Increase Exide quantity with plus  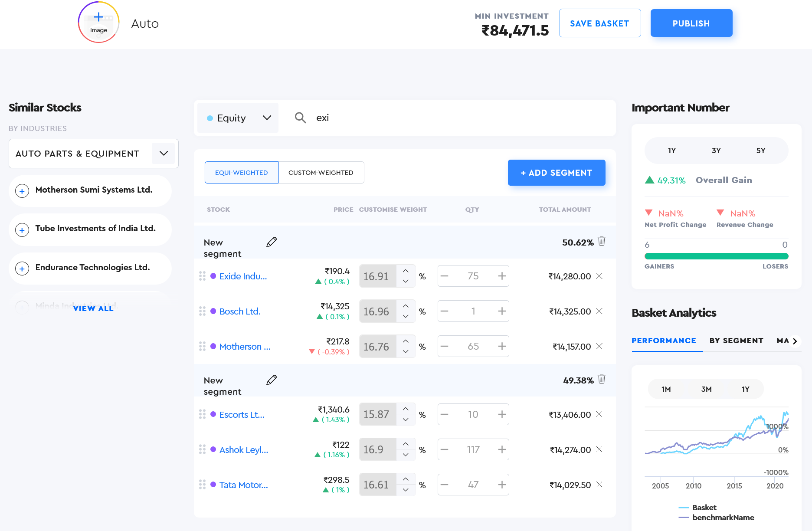click(502, 276)
